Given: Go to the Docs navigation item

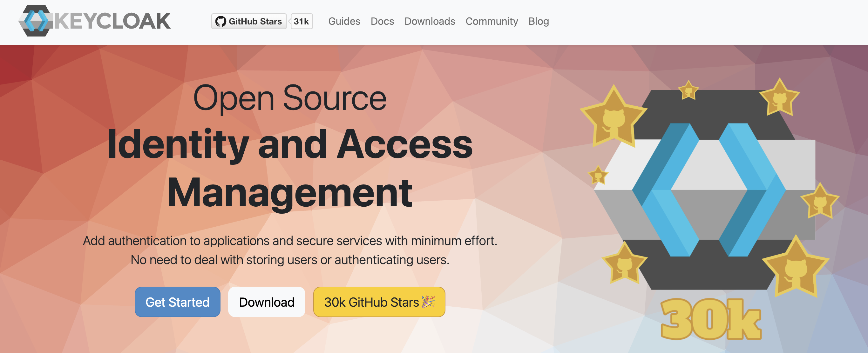Looking at the screenshot, I should tap(382, 21).
